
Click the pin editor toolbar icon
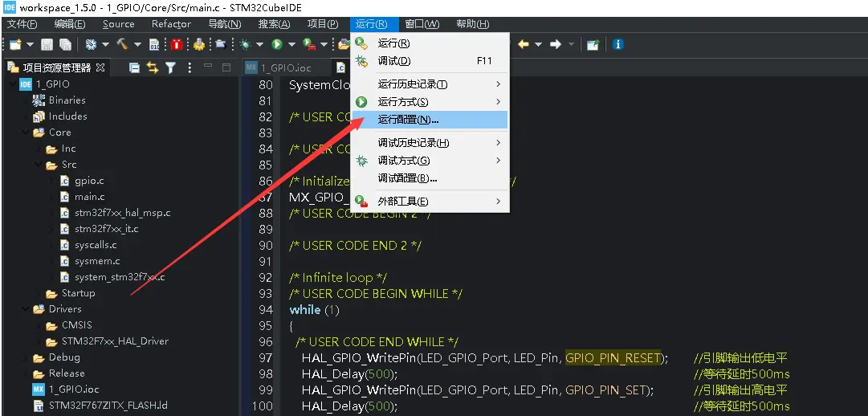[593, 44]
